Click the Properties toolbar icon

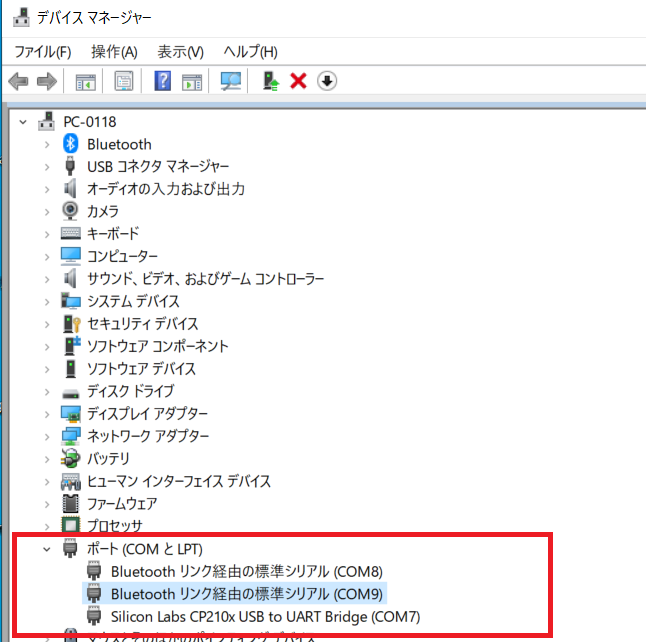[124, 81]
